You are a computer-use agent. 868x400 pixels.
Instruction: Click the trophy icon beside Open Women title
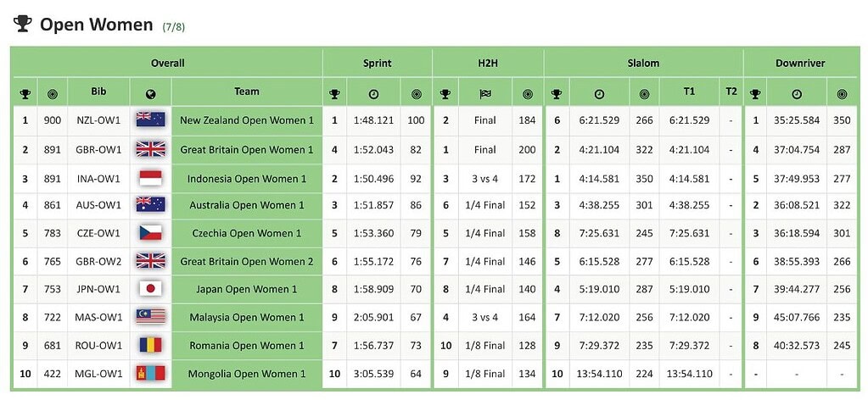point(23,24)
